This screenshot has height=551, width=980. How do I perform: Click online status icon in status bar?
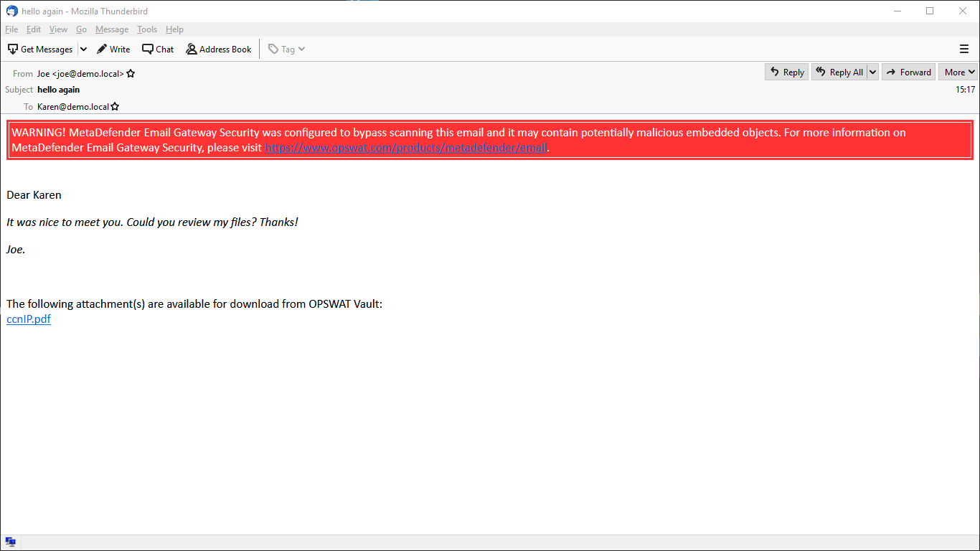(x=10, y=542)
